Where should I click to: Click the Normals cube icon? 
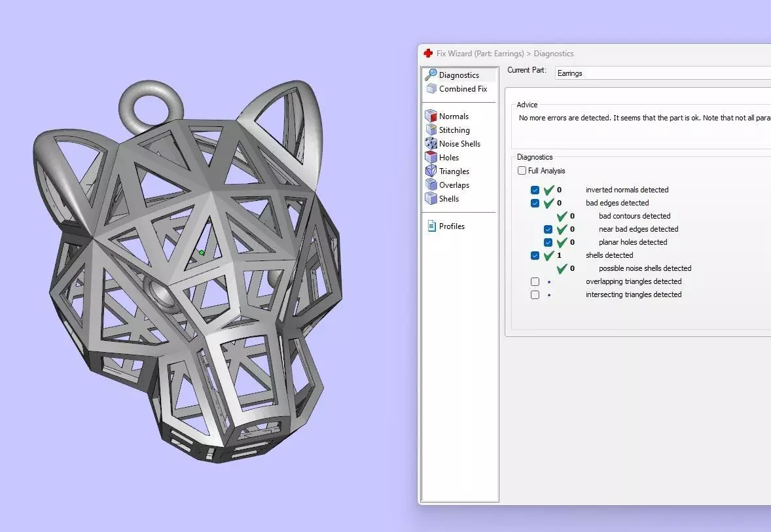tap(431, 116)
